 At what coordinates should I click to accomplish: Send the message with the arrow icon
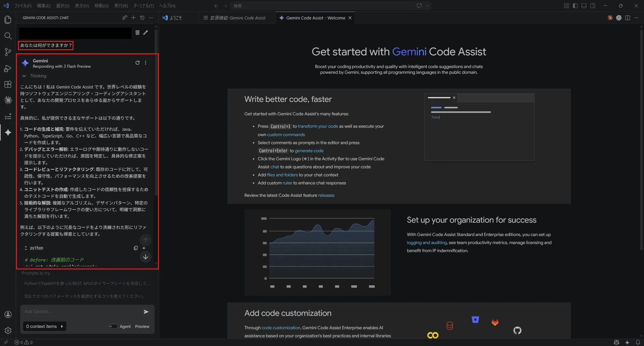pos(146,312)
